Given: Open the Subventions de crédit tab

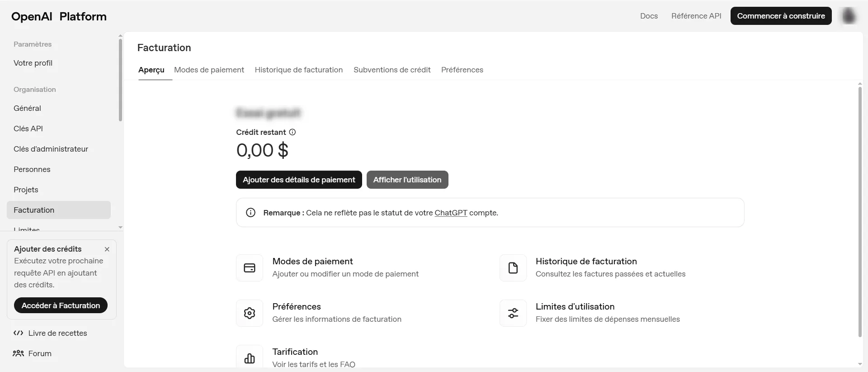Looking at the screenshot, I should click(392, 70).
